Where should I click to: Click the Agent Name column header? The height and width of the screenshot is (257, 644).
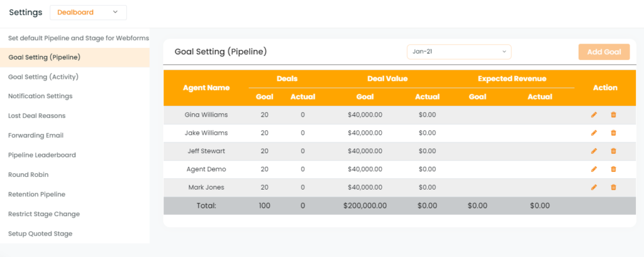click(206, 88)
